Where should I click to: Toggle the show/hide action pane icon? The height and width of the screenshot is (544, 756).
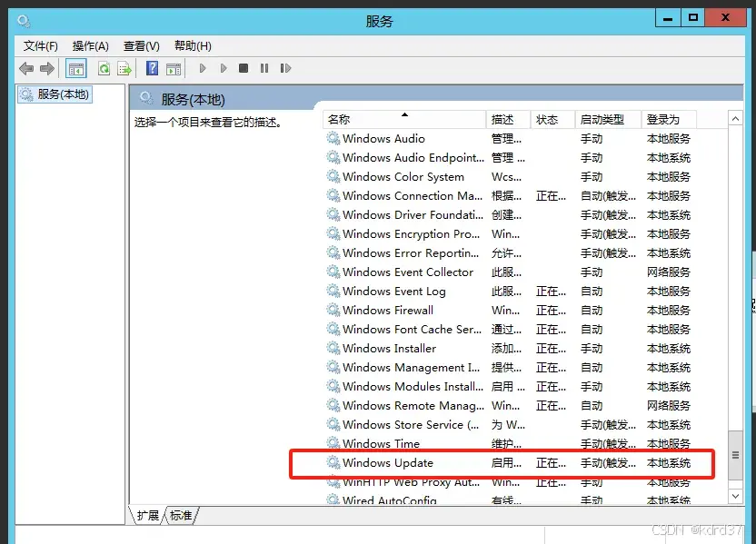(x=174, y=68)
